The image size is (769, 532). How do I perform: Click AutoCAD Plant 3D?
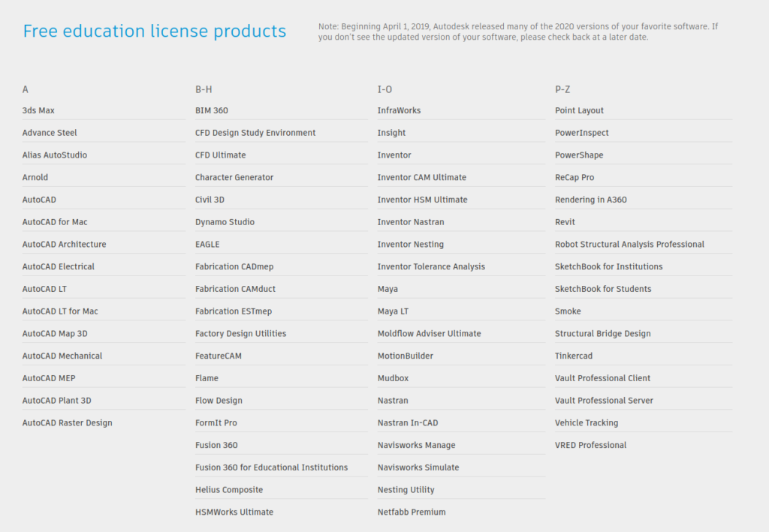(x=57, y=400)
